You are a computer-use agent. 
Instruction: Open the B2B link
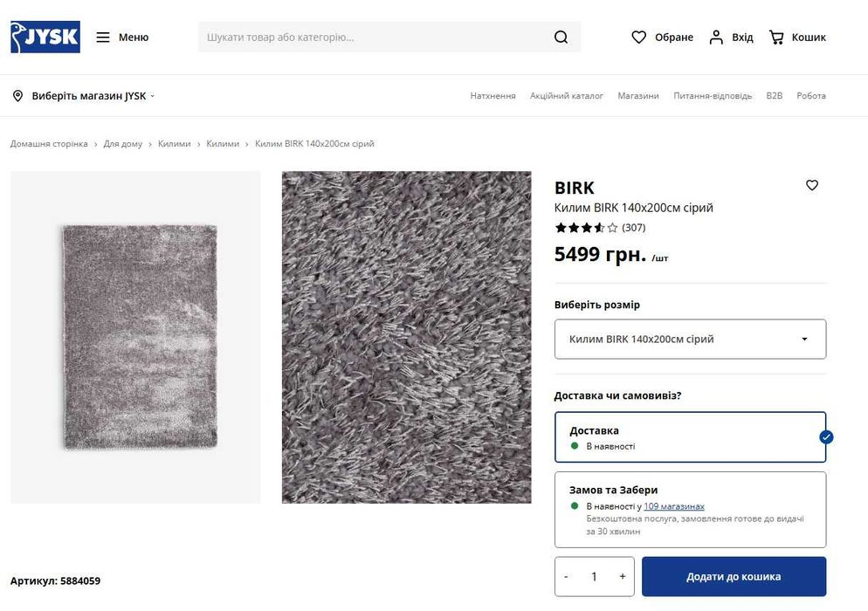pos(774,96)
